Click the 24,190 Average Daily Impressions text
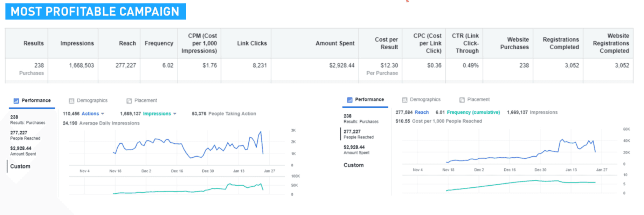 pyautogui.click(x=101, y=123)
